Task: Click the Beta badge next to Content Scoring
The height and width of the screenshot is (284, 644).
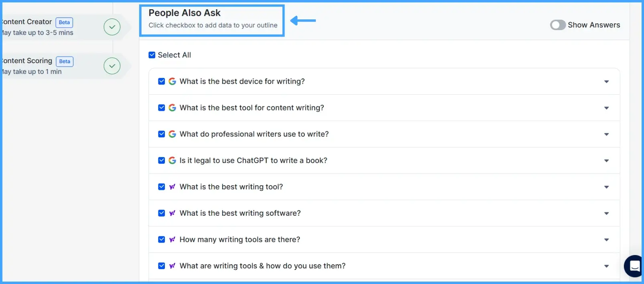Action: (x=64, y=61)
